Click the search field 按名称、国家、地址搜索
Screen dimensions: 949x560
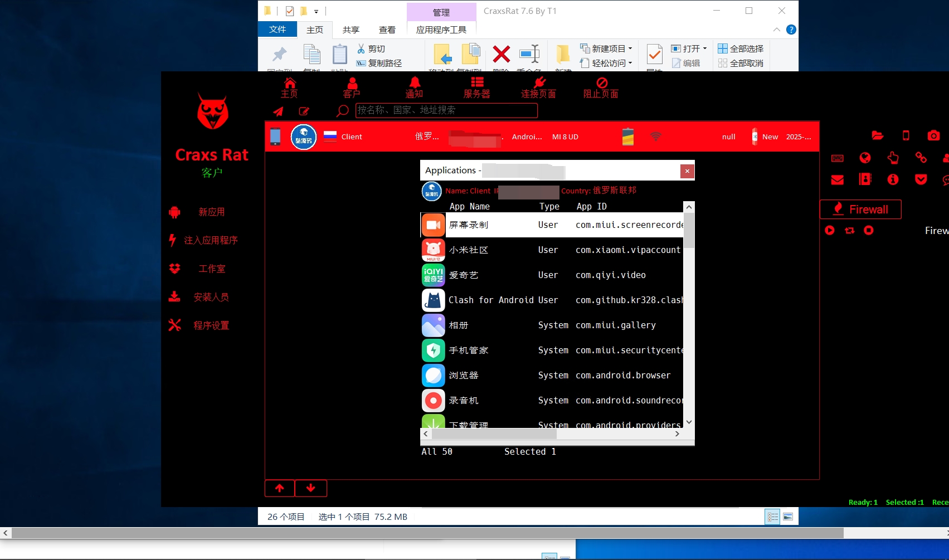pos(446,110)
